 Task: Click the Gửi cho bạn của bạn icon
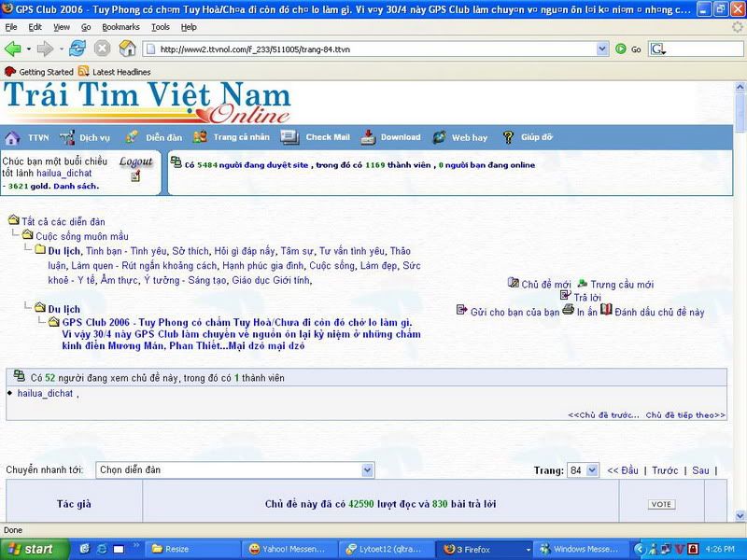point(461,311)
